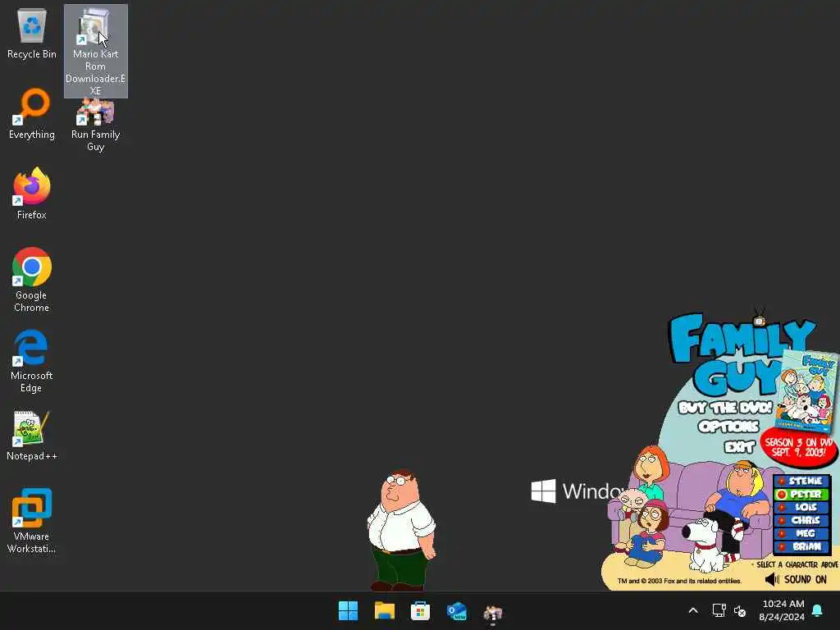Select the Brian character option
The image size is (840, 630).
pyautogui.click(x=802, y=547)
